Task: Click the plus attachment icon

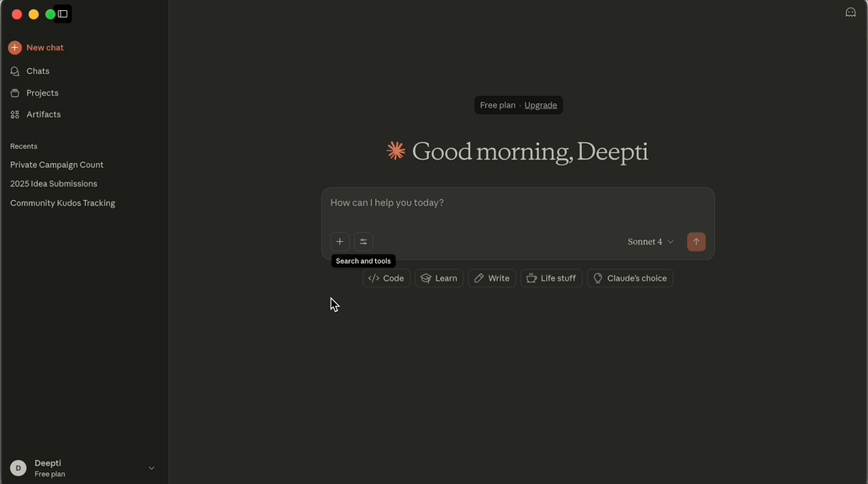Action: click(340, 242)
